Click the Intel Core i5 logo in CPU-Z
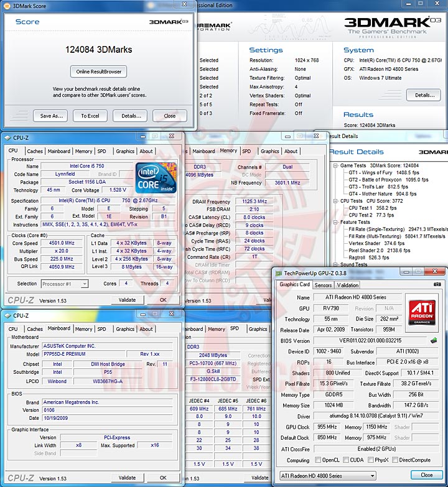The height and width of the screenshot is (487, 448). [156, 178]
